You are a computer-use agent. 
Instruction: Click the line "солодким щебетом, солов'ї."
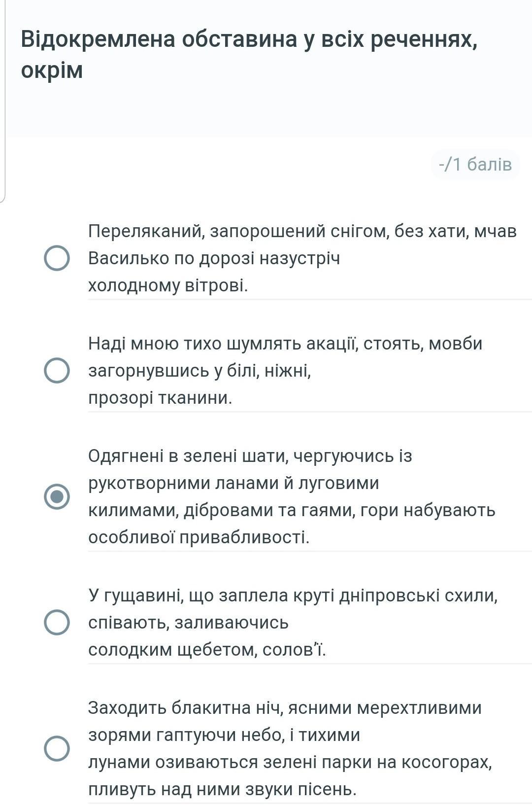click(x=207, y=650)
